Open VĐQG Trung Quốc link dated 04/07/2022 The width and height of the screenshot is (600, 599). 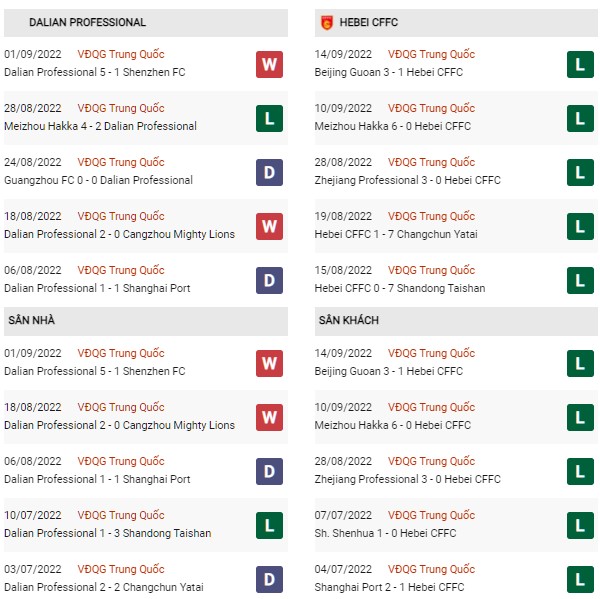click(431, 569)
